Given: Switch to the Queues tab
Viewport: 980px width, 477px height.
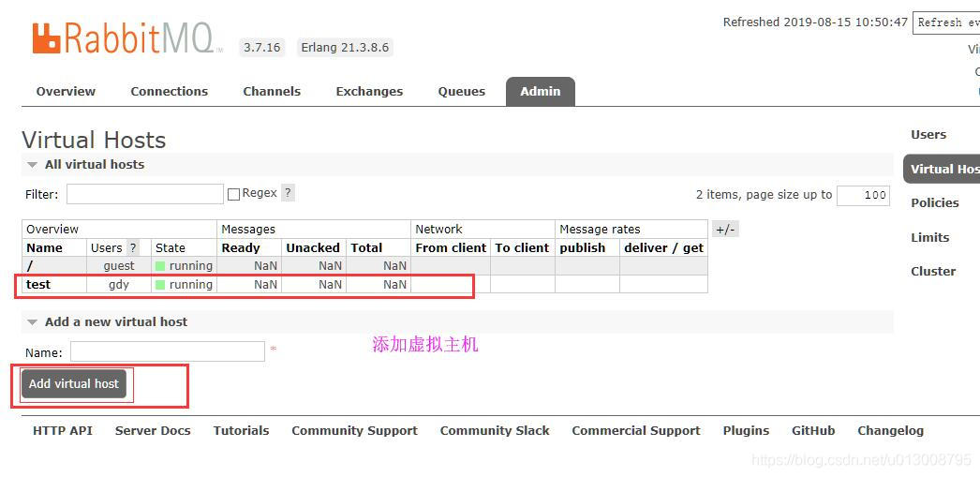Looking at the screenshot, I should point(462,91).
